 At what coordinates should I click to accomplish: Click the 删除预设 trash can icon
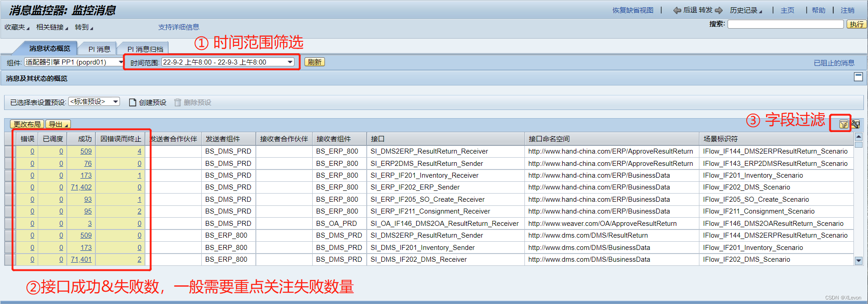[178, 103]
